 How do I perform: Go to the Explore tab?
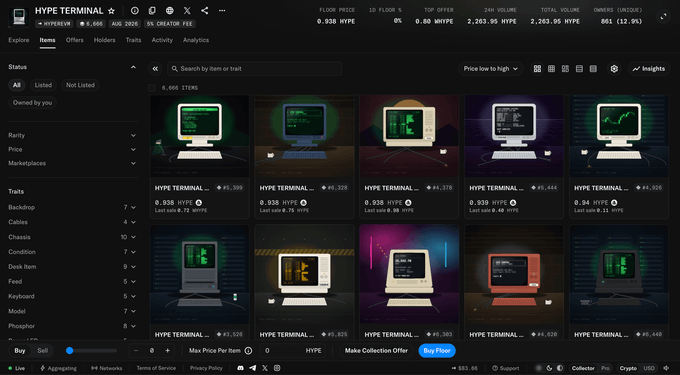[19, 40]
